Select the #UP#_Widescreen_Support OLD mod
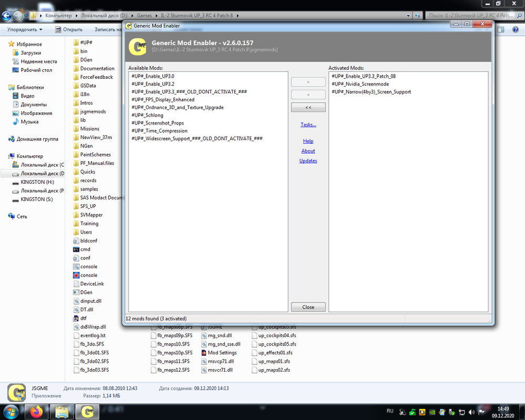Screen dimensions: 525x420 pyautogui.click(x=197, y=138)
